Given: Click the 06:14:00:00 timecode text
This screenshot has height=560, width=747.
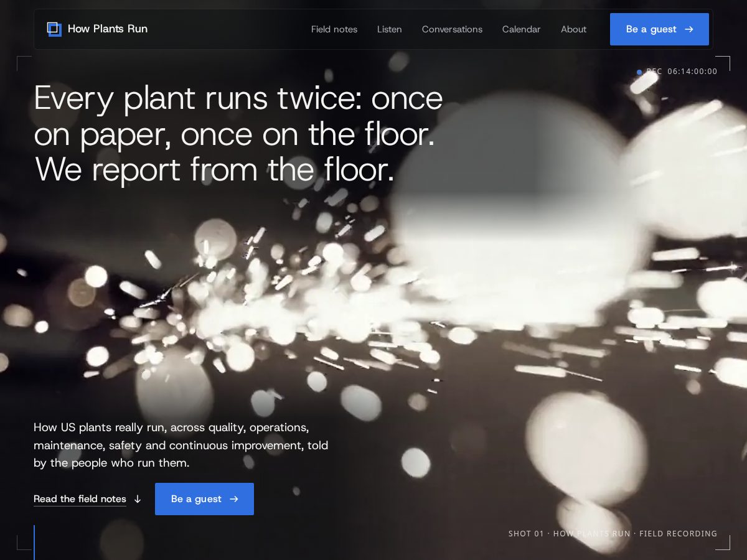Looking at the screenshot, I should (692, 72).
